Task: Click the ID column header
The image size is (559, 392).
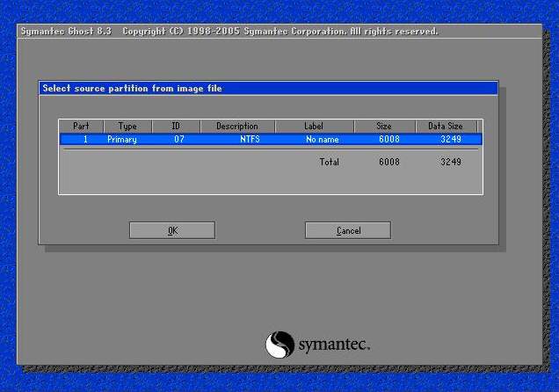Action: pyautogui.click(x=176, y=127)
